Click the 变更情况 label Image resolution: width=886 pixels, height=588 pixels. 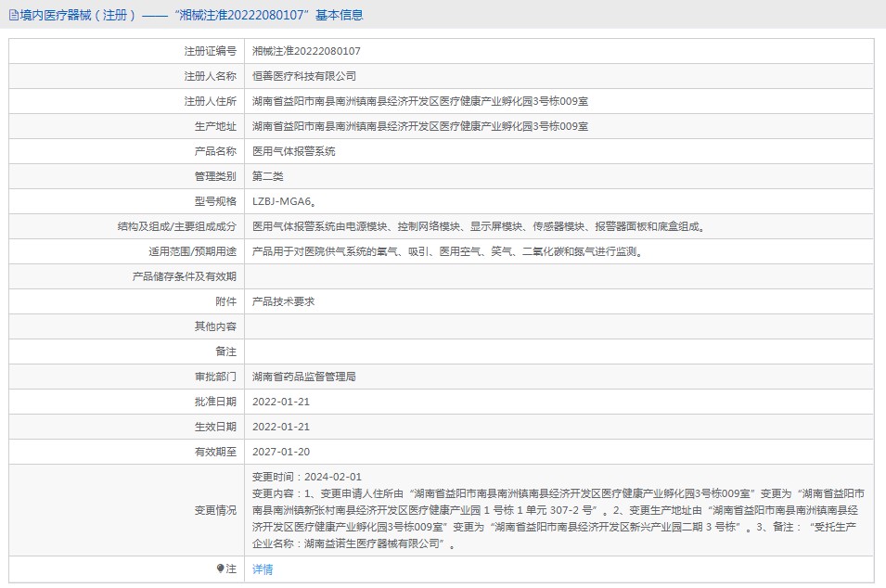(x=215, y=510)
